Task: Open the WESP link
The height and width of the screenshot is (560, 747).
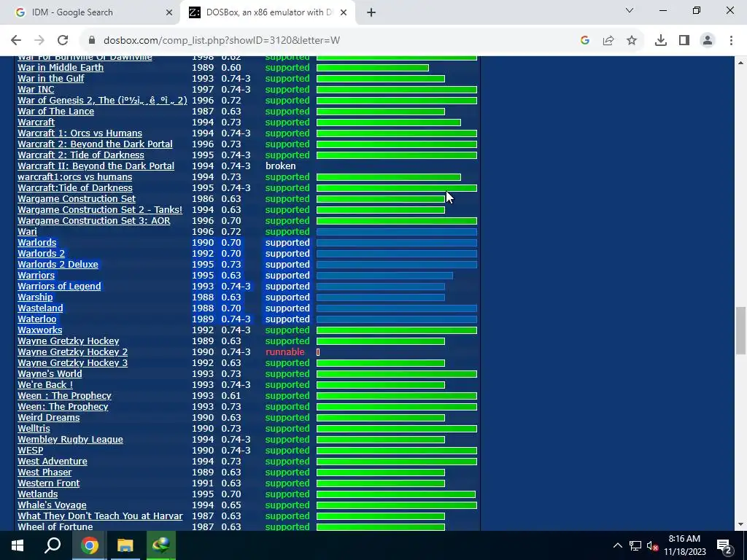Action: [30, 451]
